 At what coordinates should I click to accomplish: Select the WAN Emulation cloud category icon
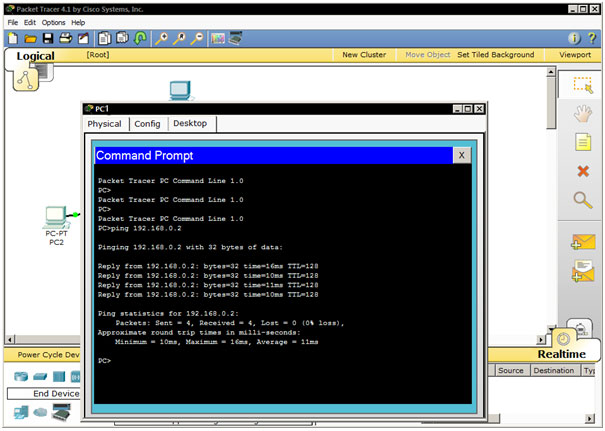(40, 412)
